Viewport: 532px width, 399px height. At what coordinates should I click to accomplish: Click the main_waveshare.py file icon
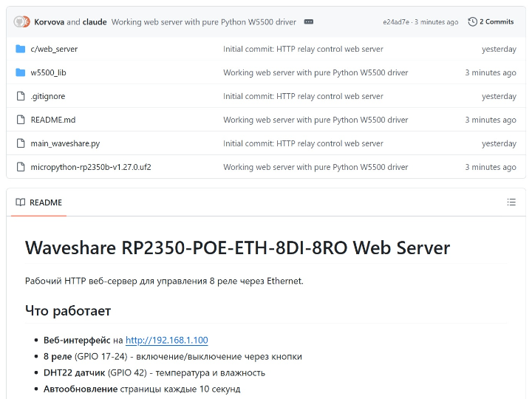point(21,143)
